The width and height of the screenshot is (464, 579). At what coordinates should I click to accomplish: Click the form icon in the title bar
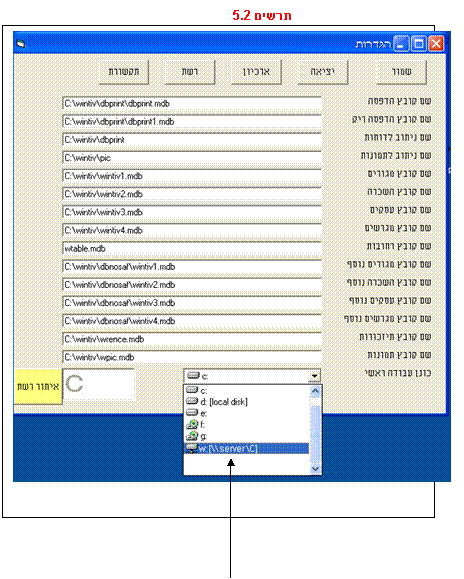tap(21, 44)
